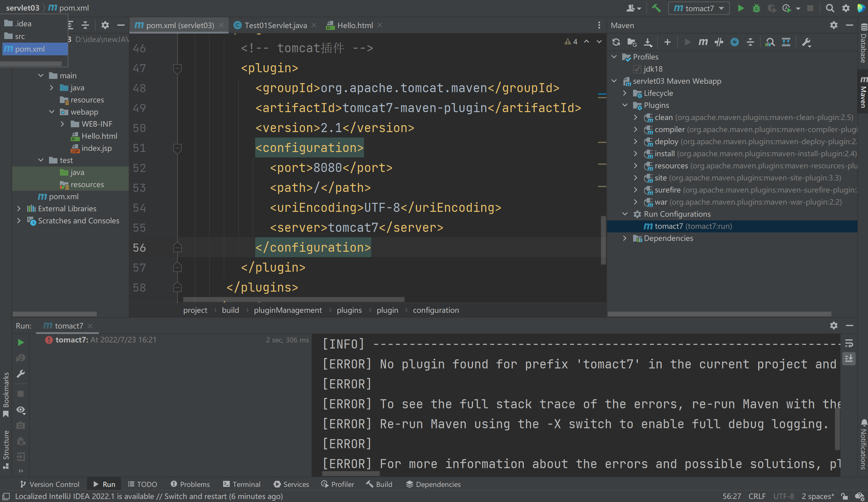868x502 pixels.
Task: Jump to next highlighted warning arrow
Action: (599, 42)
